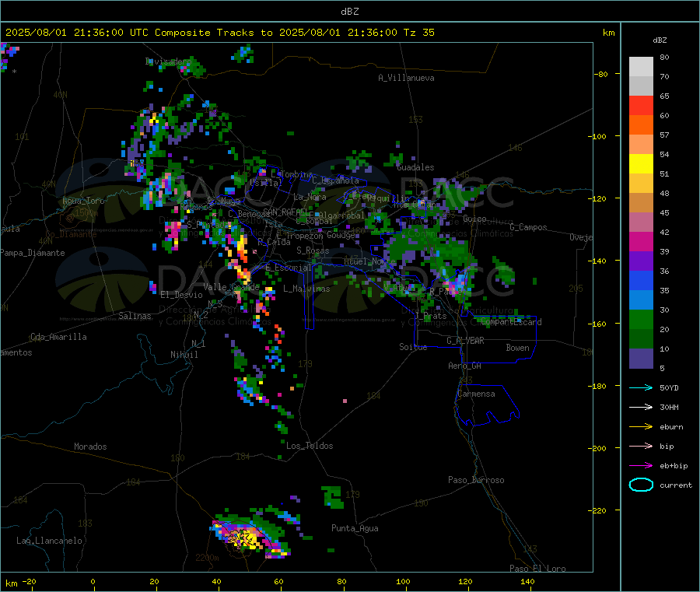The height and width of the screenshot is (592, 700).
Task: Click the Punta_Agua map label
Action: click(355, 528)
